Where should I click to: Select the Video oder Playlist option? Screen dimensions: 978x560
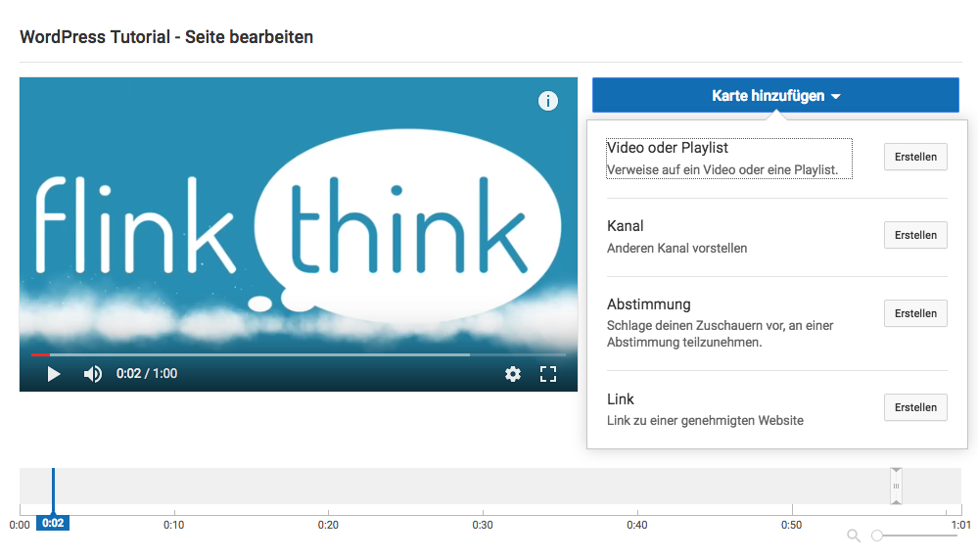[728, 159]
